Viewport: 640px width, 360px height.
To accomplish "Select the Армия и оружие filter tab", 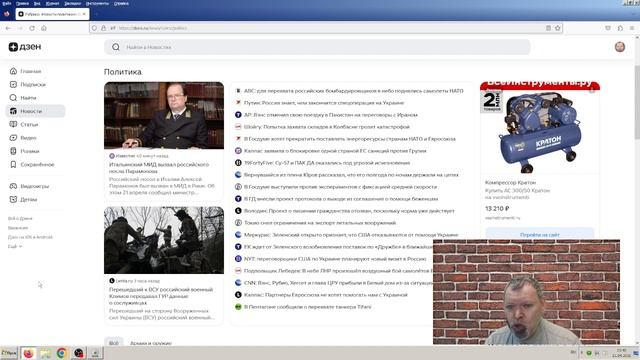I will click(151, 343).
